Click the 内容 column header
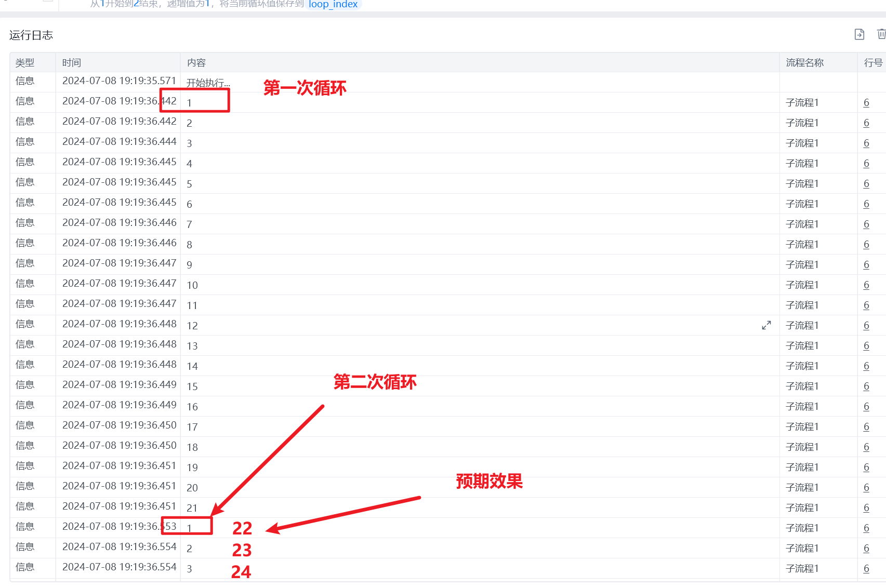 point(196,63)
